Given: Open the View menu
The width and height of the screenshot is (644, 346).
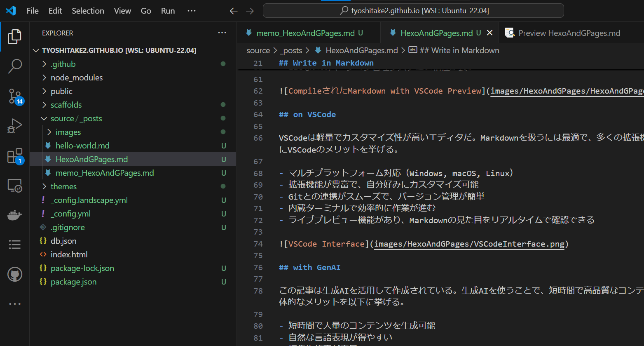Looking at the screenshot, I should coord(122,11).
